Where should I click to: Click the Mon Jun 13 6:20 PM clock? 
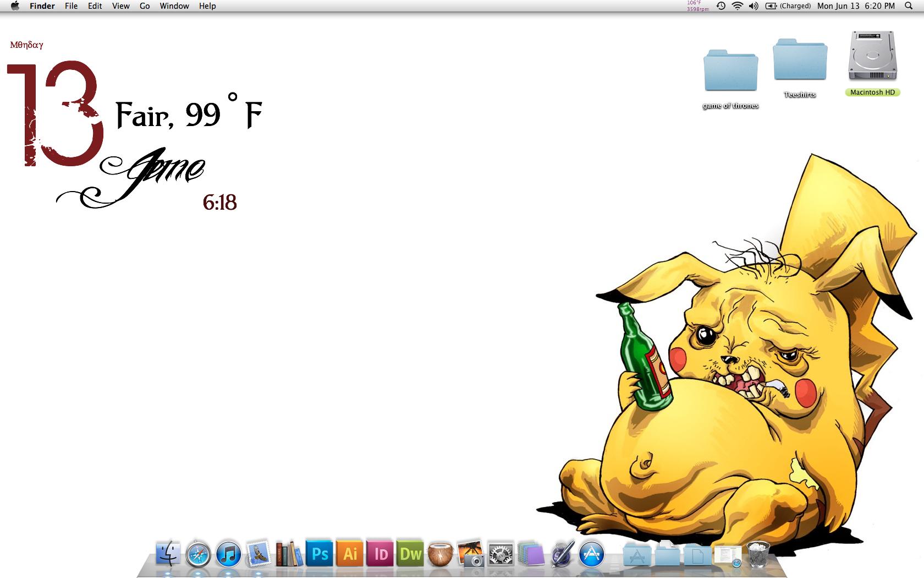pos(856,6)
